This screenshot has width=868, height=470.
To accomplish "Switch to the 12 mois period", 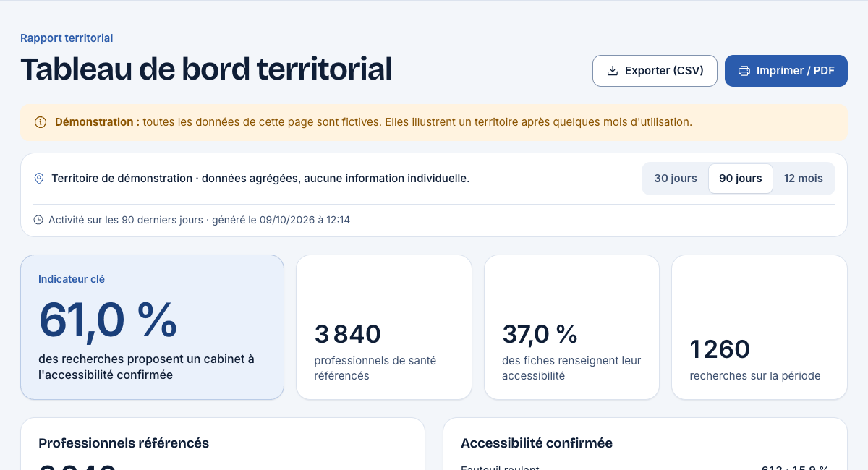I will click(803, 179).
